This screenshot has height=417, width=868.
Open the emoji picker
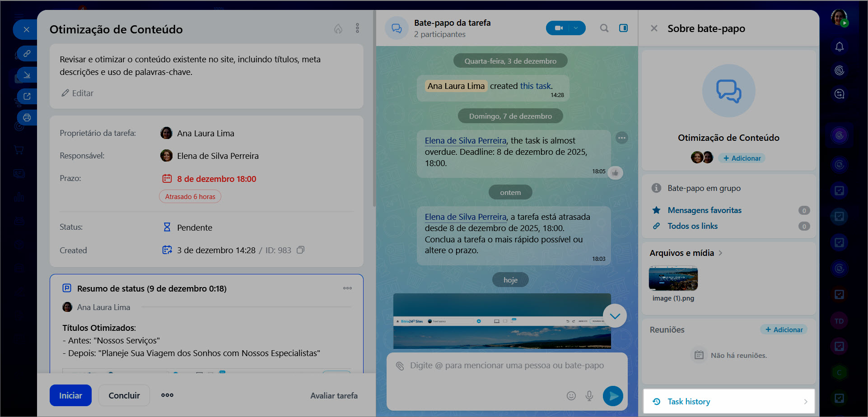(x=571, y=396)
